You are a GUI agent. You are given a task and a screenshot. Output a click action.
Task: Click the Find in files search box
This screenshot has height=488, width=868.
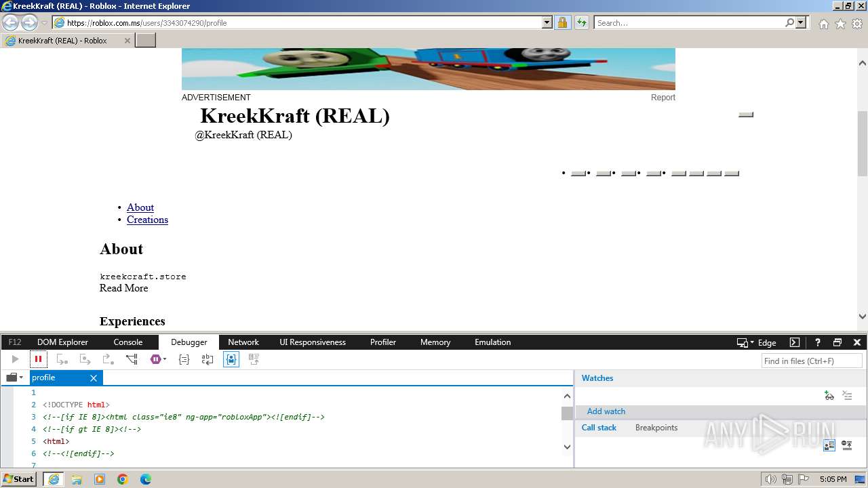pos(812,361)
